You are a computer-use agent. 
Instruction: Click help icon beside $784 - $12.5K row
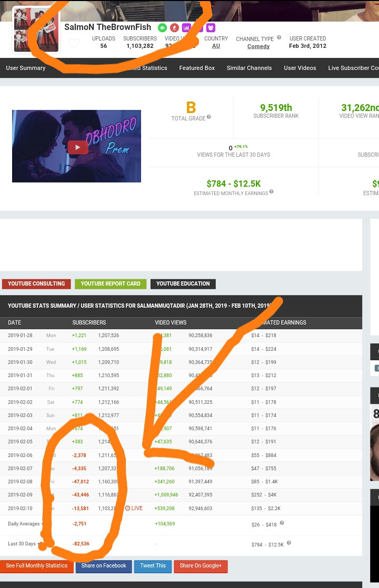coord(288,543)
